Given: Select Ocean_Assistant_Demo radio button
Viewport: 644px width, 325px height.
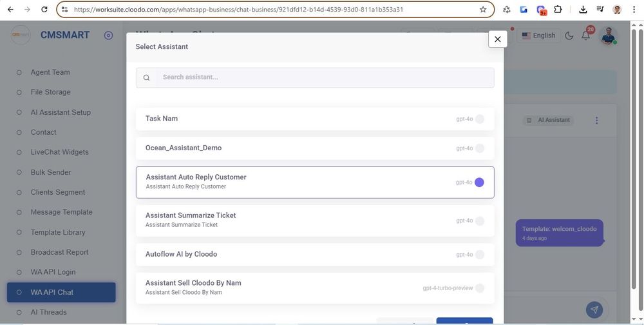Looking at the screenshot, I should (x=479, y=148).
